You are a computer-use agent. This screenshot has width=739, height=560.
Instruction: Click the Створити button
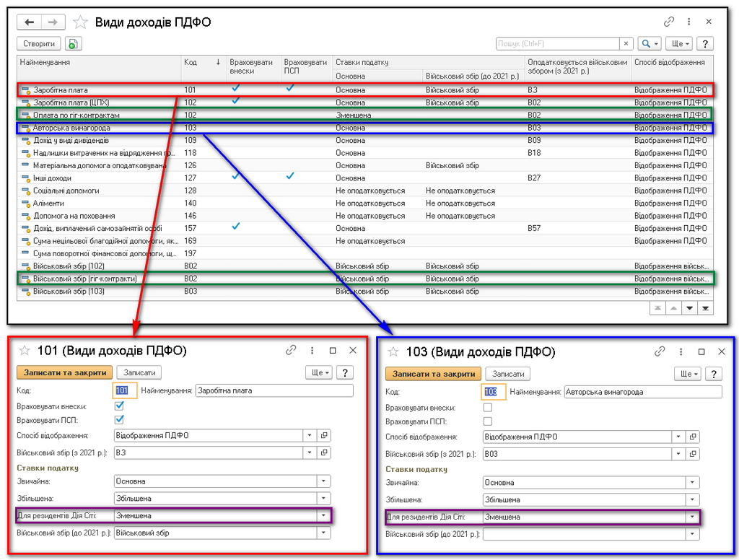(39, 44)
